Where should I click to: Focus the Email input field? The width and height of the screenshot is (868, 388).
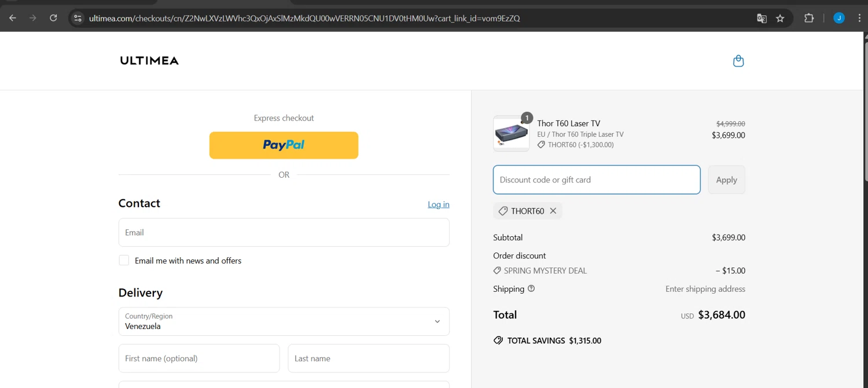pyautogui.click(x=284, y=232)
